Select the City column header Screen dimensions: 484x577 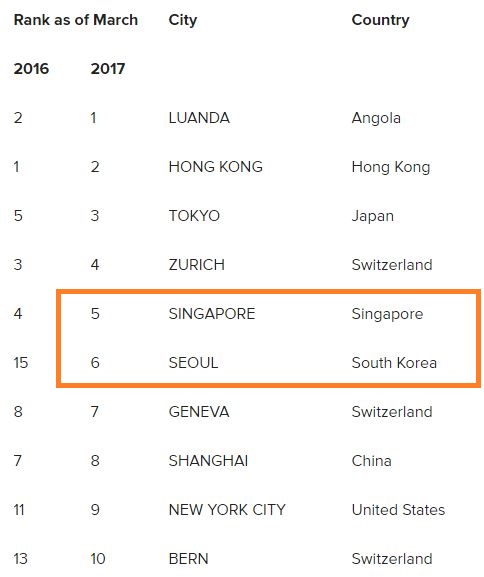click(183, 21)
